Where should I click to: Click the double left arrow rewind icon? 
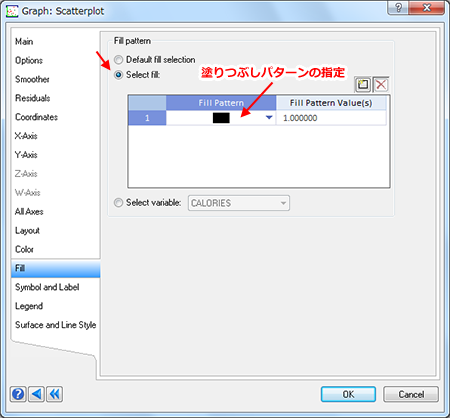[54, 394]
